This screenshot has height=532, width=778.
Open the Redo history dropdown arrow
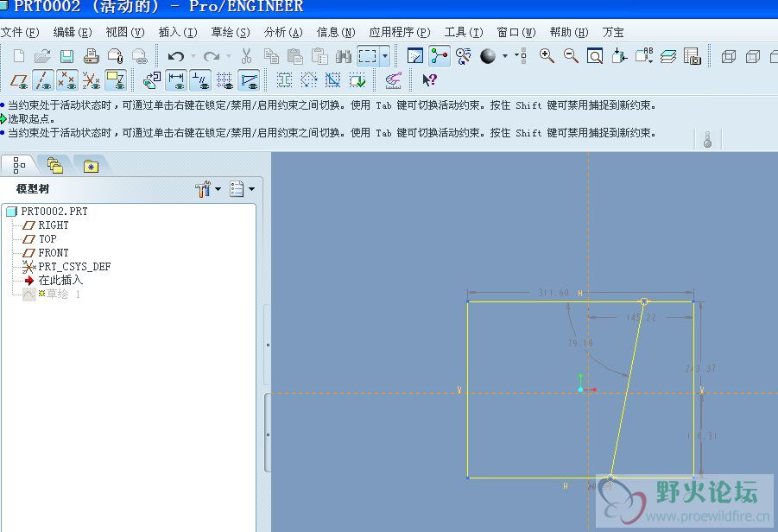229,56
